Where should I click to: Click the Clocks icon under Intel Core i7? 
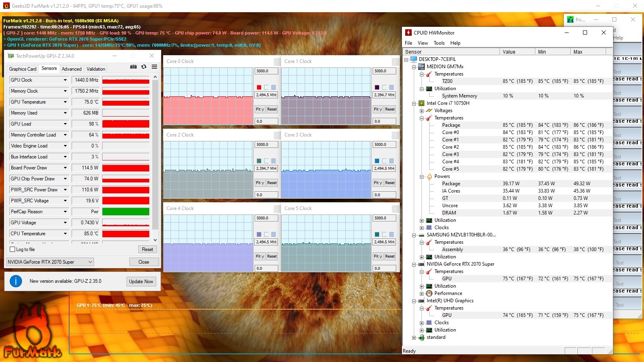pyautogui.click(x=429, y=228)
